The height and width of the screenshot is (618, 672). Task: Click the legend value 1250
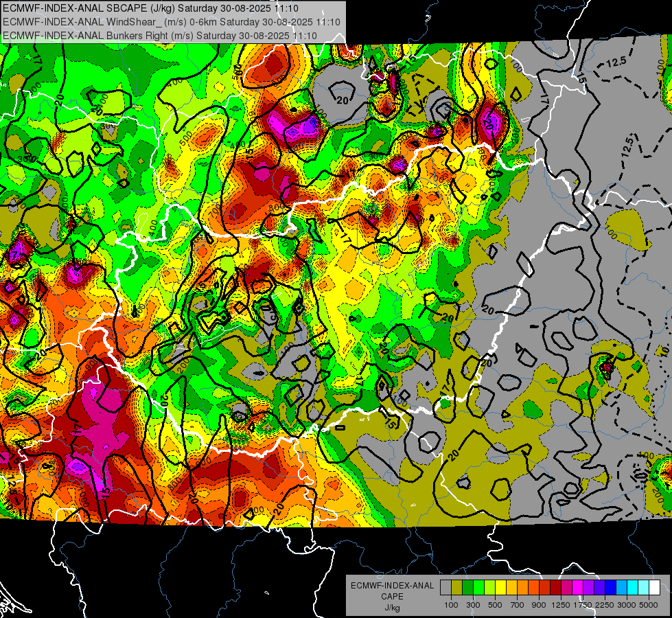[561, 605]
